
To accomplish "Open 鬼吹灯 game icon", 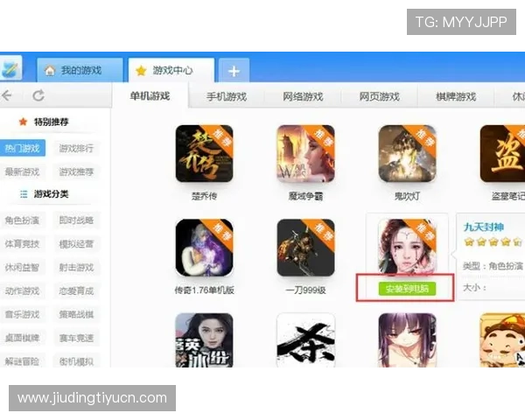I will (x=407, y=153).
